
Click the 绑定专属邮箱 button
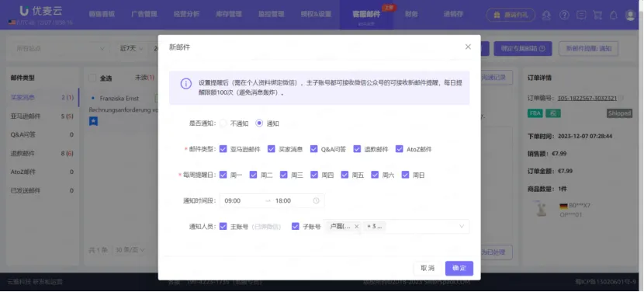click(x=523, y=48)
